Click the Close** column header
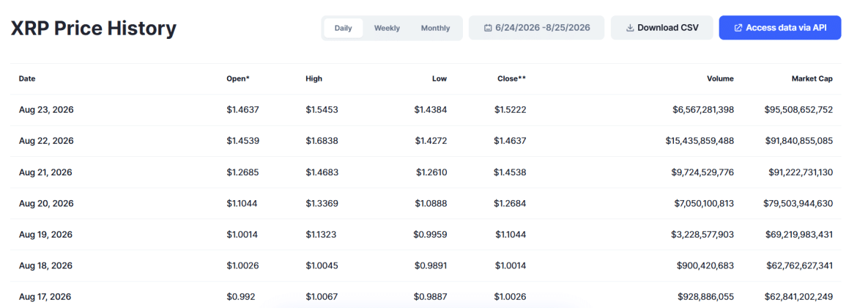This screenshot has height=308, width=868. pos(511,78)
